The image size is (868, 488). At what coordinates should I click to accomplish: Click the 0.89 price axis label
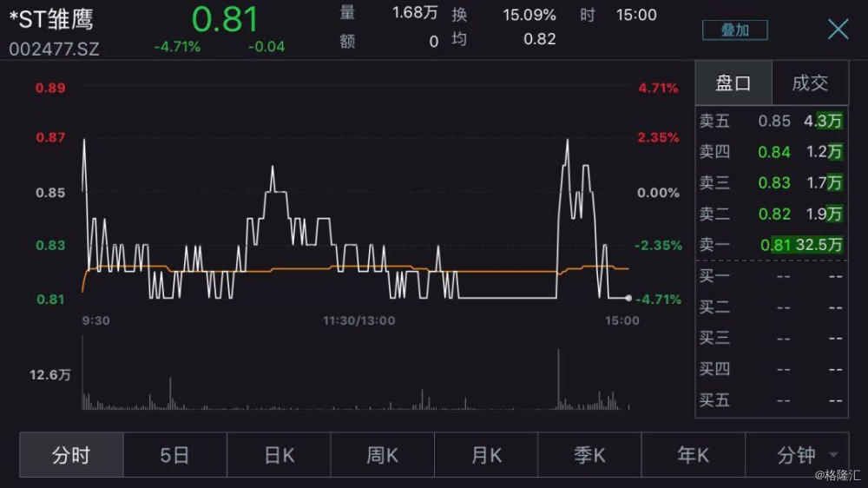50,88
